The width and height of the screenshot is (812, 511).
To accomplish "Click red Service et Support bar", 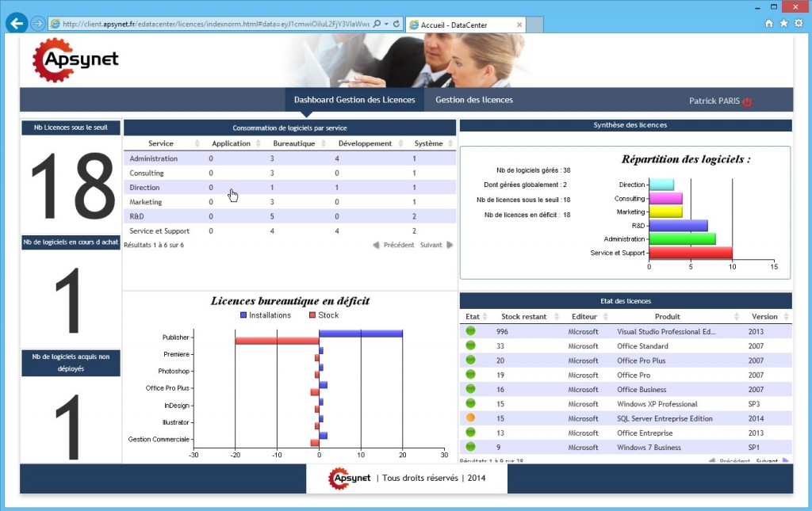I will [690, 254].
